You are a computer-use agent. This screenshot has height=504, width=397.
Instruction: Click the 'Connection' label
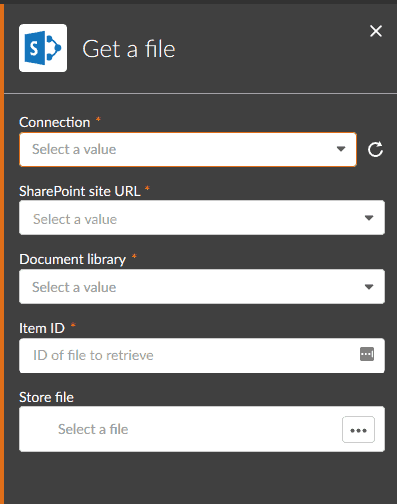pyautogui.click(x=55, y=122)
